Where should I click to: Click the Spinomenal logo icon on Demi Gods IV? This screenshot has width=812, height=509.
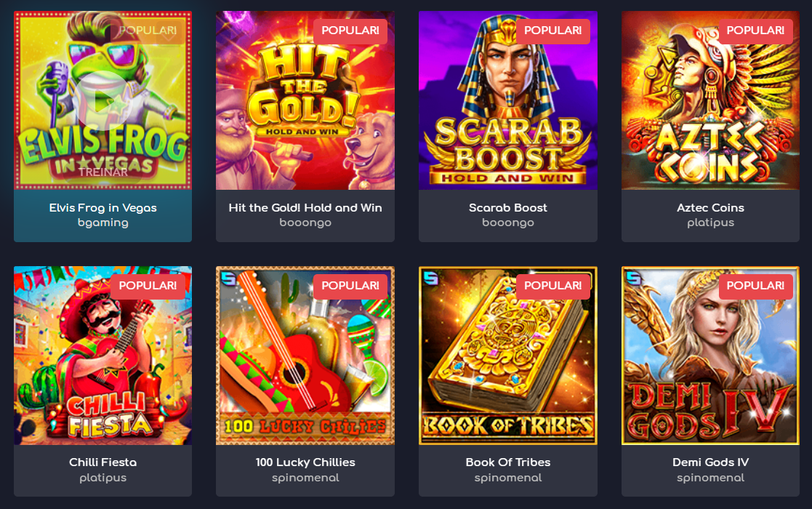[634, 278]
